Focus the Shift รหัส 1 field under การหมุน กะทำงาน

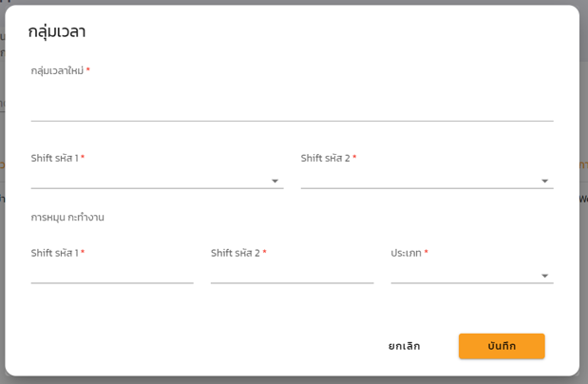(112, 274)
